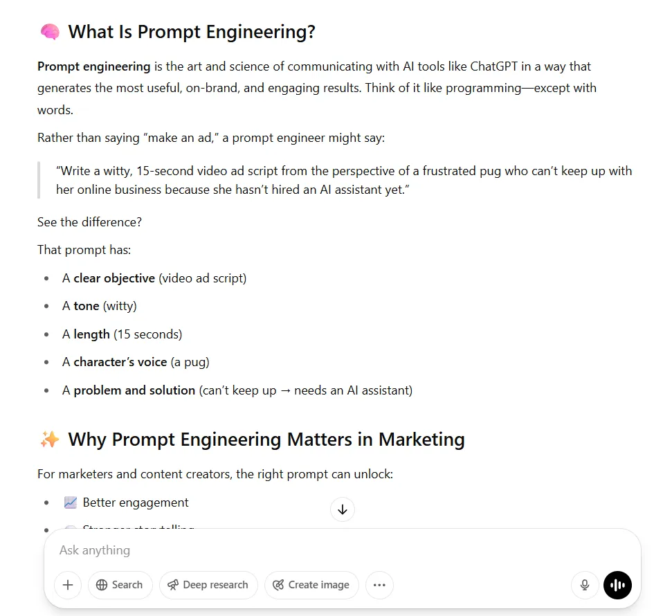This screenshot has height=616, width=672.
Task: Click the problem and solution bullet
Action: 237,390
